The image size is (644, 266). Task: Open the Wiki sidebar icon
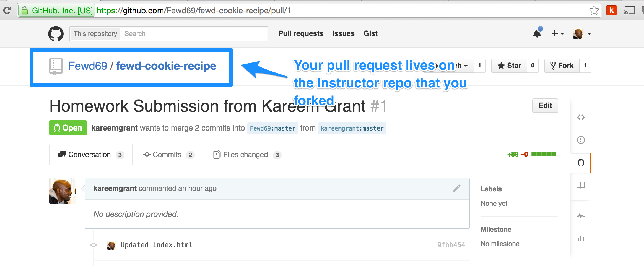point(581,185)
